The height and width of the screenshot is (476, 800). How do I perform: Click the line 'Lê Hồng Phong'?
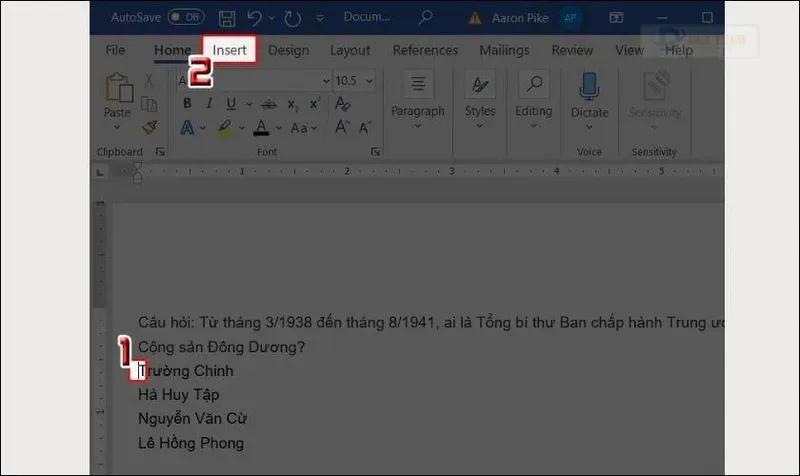point(191,443)
